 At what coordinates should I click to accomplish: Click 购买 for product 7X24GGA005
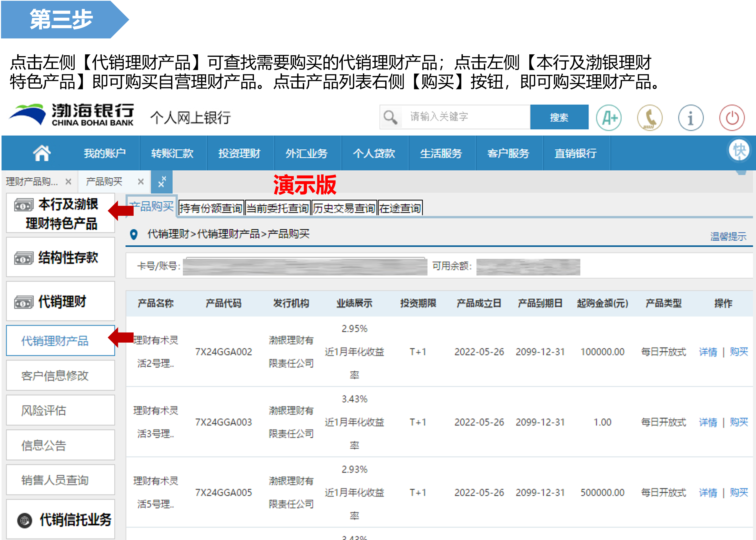pos(739,492)
